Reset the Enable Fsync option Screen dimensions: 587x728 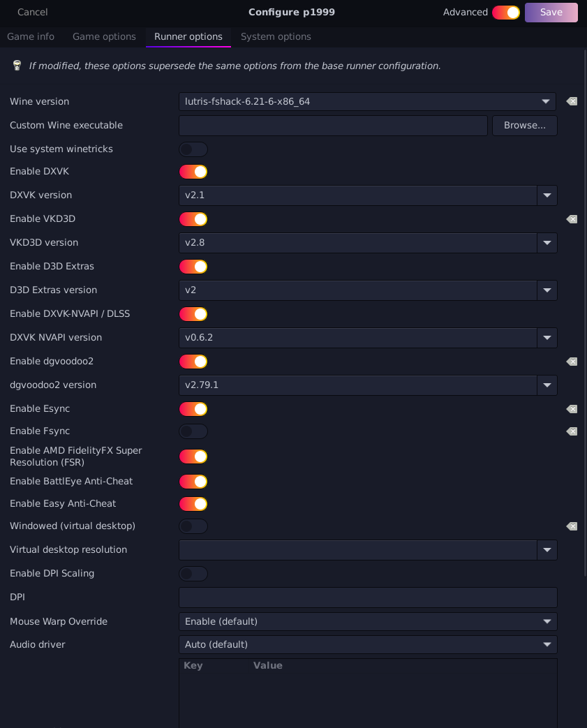(x=572, y=431)
